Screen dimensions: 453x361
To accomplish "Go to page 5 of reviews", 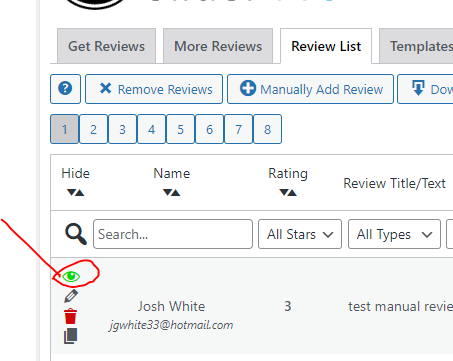I will pos(181,129).
